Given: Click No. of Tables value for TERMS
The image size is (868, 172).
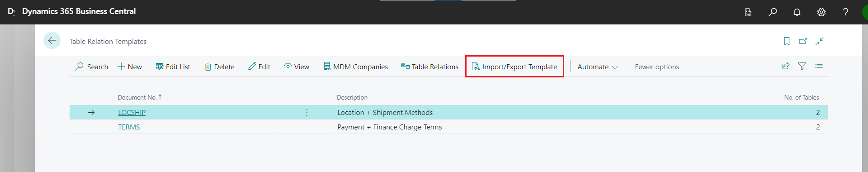Looking at the screenshot, I should 818,127.
